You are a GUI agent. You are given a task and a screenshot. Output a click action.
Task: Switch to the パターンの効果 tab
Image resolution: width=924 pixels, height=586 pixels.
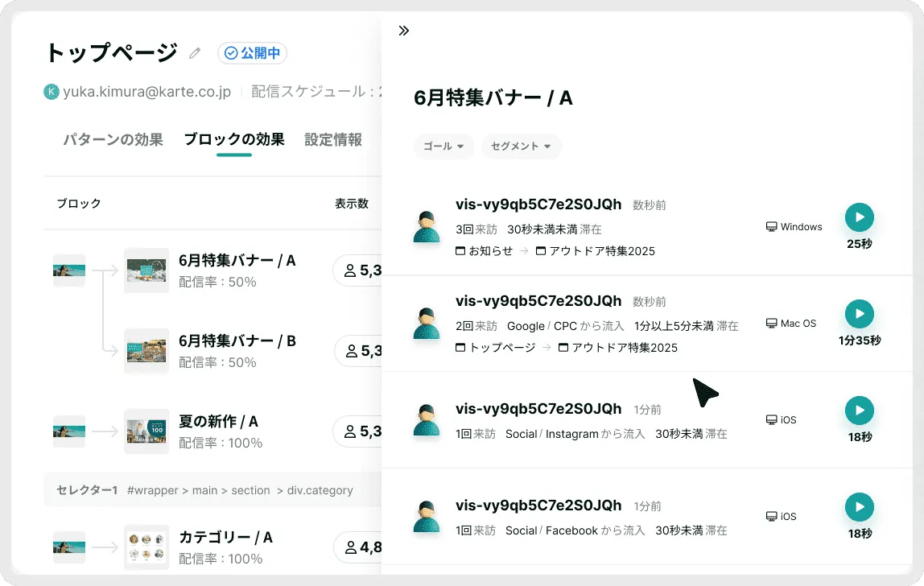(113, 139)
